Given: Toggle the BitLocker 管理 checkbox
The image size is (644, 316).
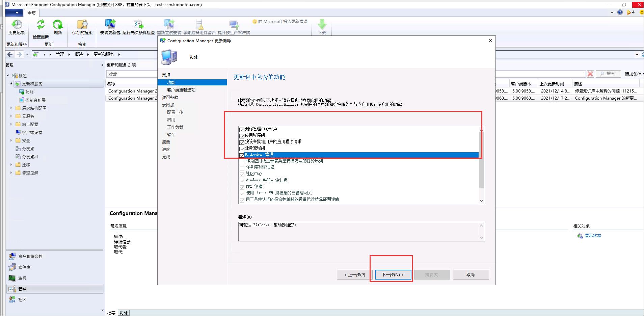Looking at the screenshot, I should [x=242, y=155].
